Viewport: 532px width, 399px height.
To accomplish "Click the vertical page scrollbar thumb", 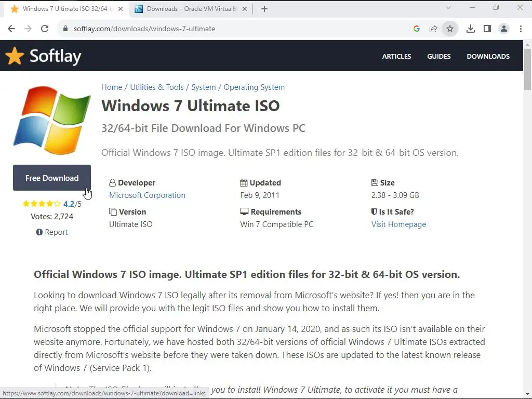I will pos(527,69).
